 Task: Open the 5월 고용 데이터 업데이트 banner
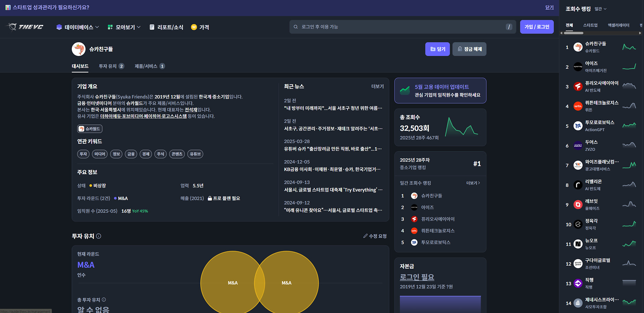coord(440,91)
